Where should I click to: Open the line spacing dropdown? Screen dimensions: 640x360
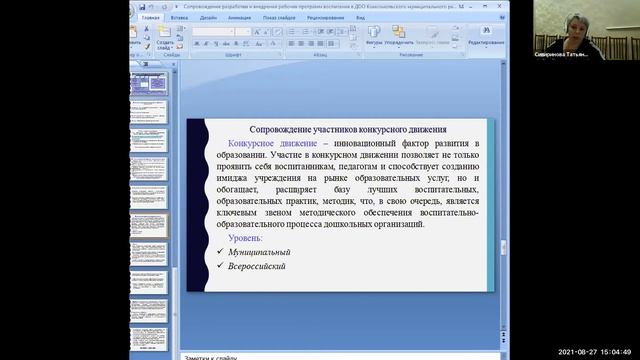pyautogui.click(x=342, y=32)
